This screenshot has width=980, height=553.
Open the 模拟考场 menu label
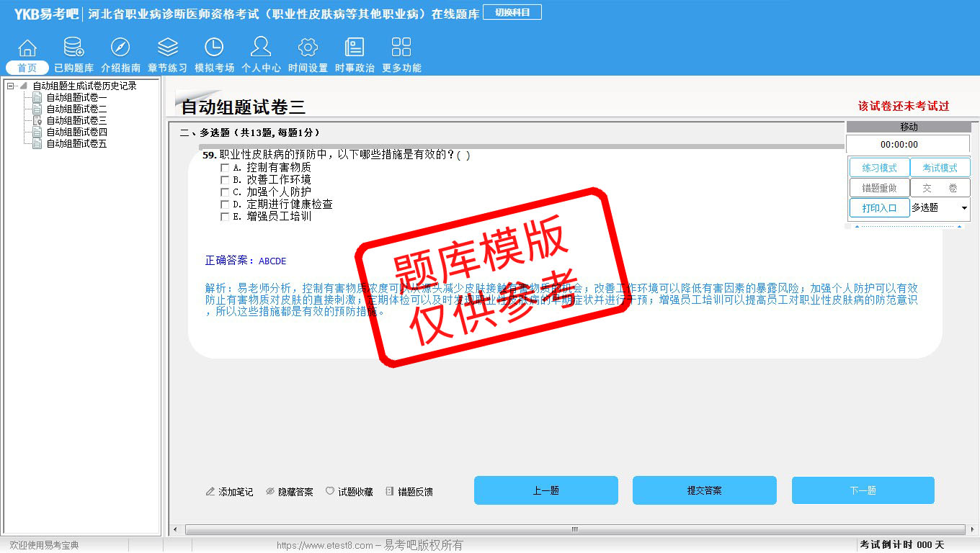pos(214,68)
